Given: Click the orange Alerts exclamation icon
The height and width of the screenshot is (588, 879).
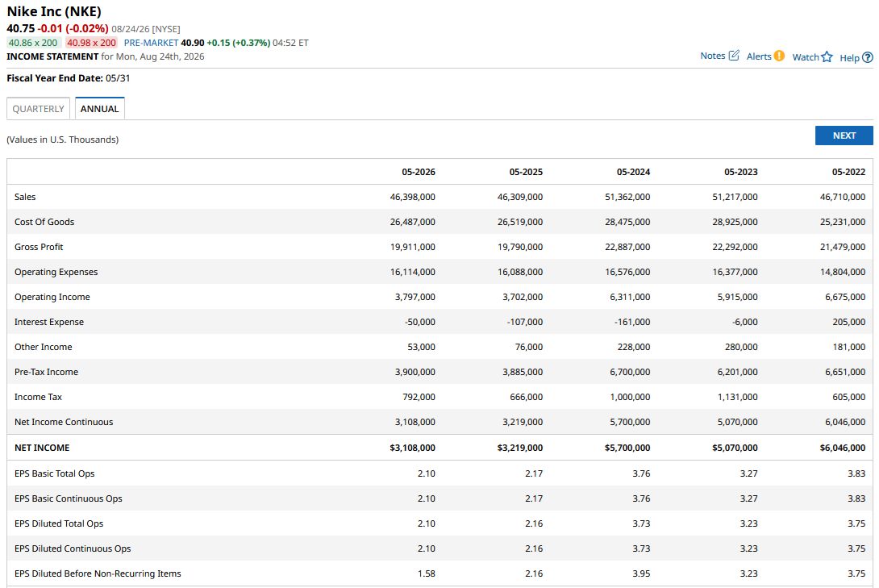Looking at the screenshot, I should pyautogui.click(x=779, y=56).
